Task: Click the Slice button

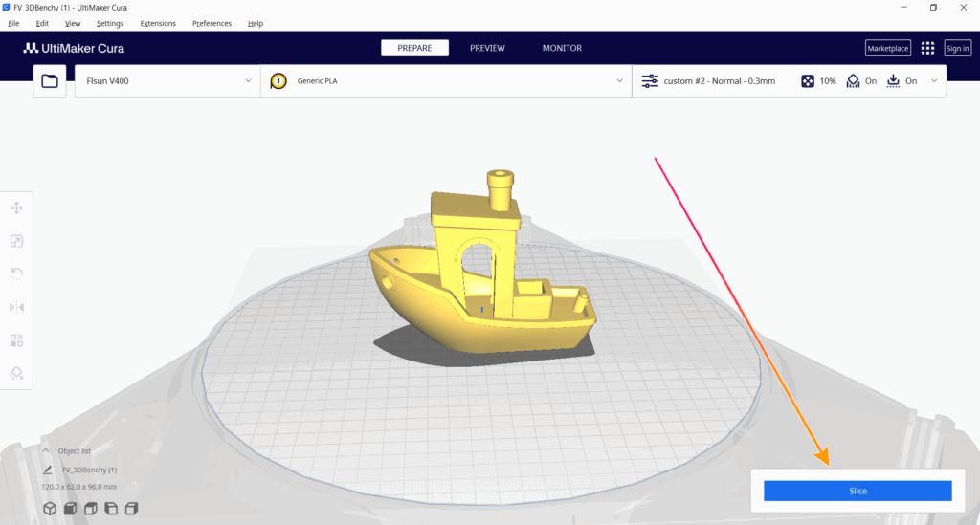Action: 857,491
